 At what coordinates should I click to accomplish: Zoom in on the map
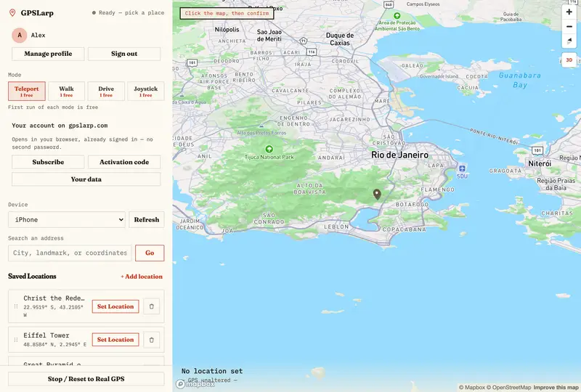tap(569, 12)
